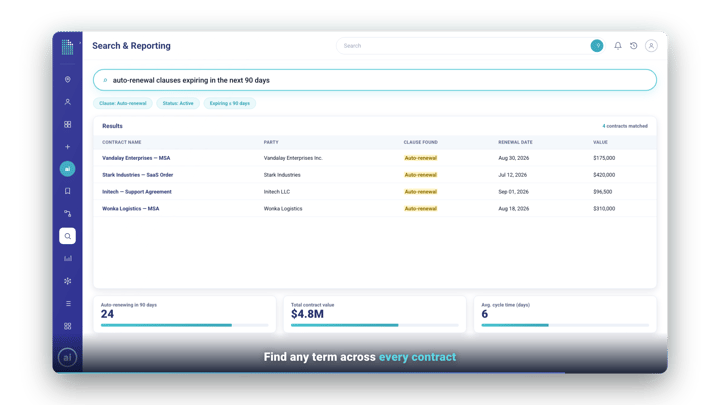720x405 pixels.
Task: Click Auto-renewal tag in Initech row
Action: [x=421, y=192]
